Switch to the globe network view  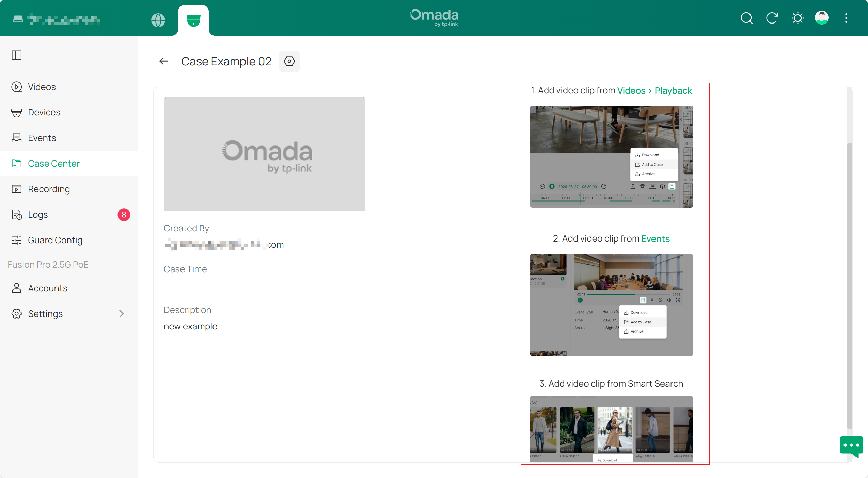pyautogui.click(x=158, y=20)
